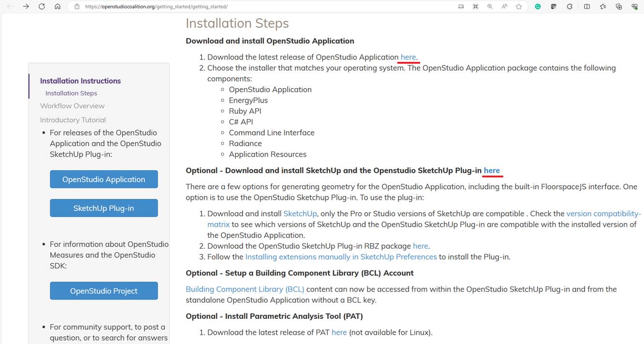Open 'here' link in the Optional SketchUp heading
Image resolution: width=644 pixels, height=344 pixels.
492,170
